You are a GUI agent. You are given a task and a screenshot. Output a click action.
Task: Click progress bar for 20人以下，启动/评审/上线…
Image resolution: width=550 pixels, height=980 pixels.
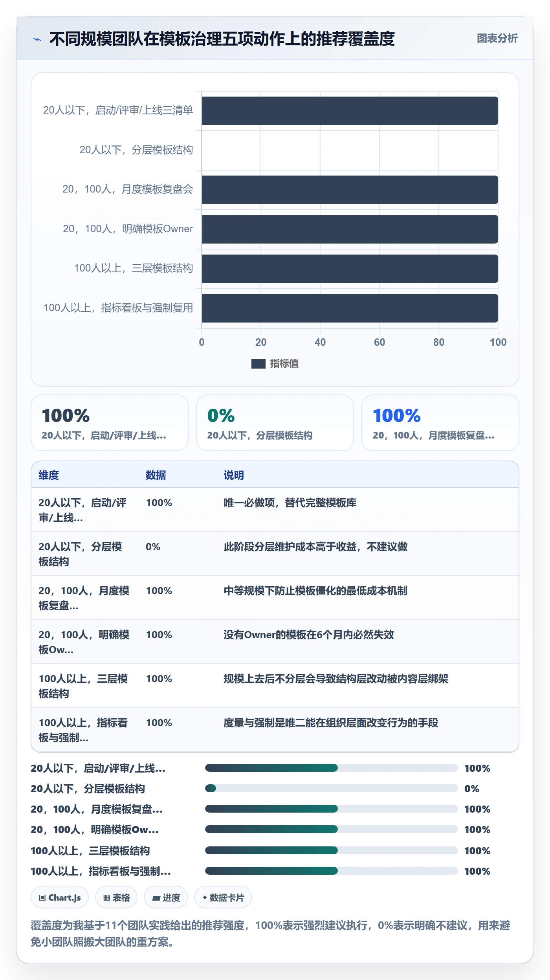[331, 768]
